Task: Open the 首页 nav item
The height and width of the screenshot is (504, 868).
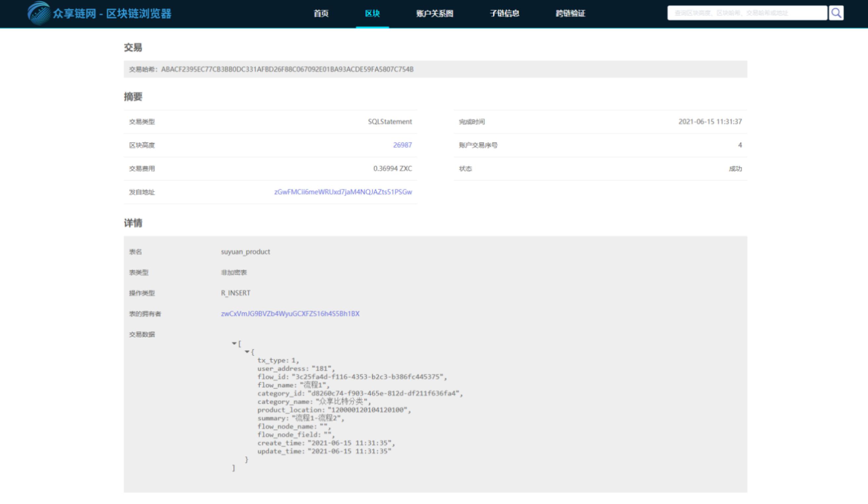Action: [321, 14]
